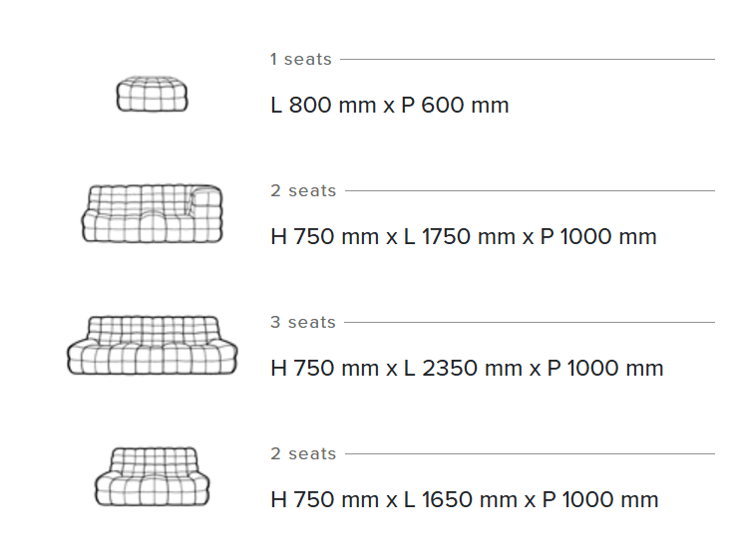Select the corner sofa sketch with armrest

(x=152, y=212)
